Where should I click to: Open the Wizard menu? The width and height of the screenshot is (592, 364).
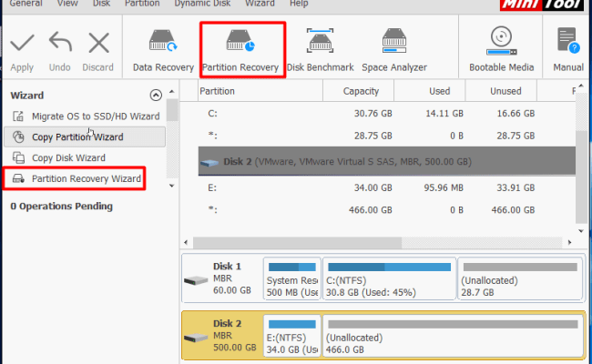(x=260, y=4)
